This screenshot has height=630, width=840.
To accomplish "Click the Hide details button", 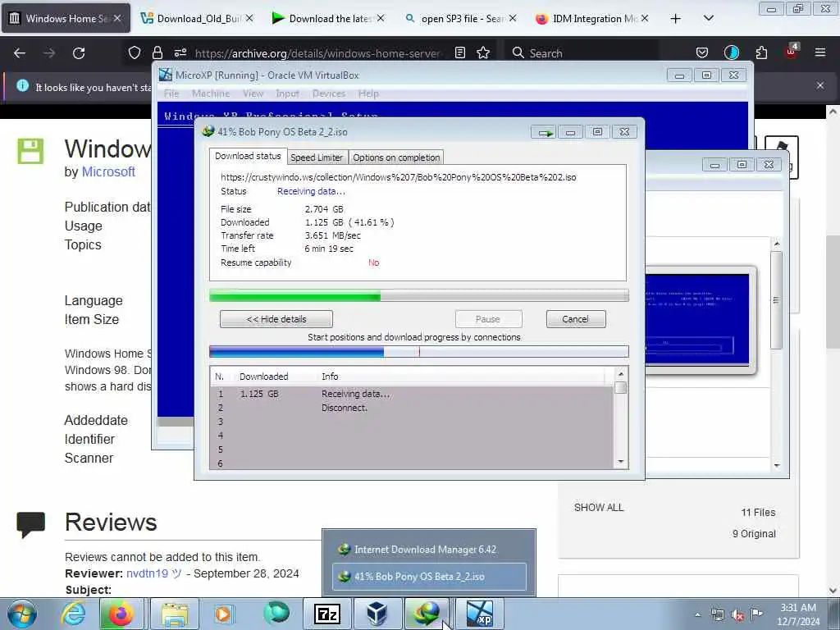I will pos(276,319).
